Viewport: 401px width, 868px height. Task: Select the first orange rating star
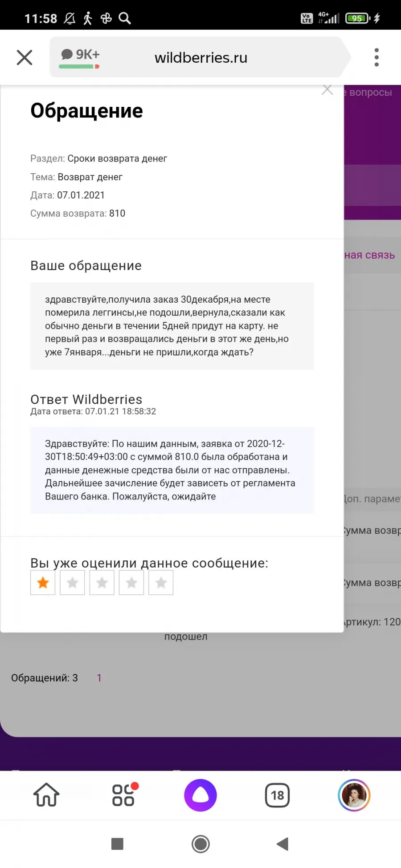(x=43, y=583)
